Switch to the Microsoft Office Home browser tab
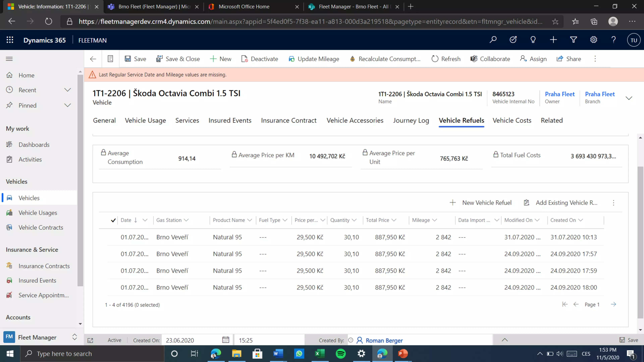The height and width of the screenshot is (362, 644). point(254,7)
